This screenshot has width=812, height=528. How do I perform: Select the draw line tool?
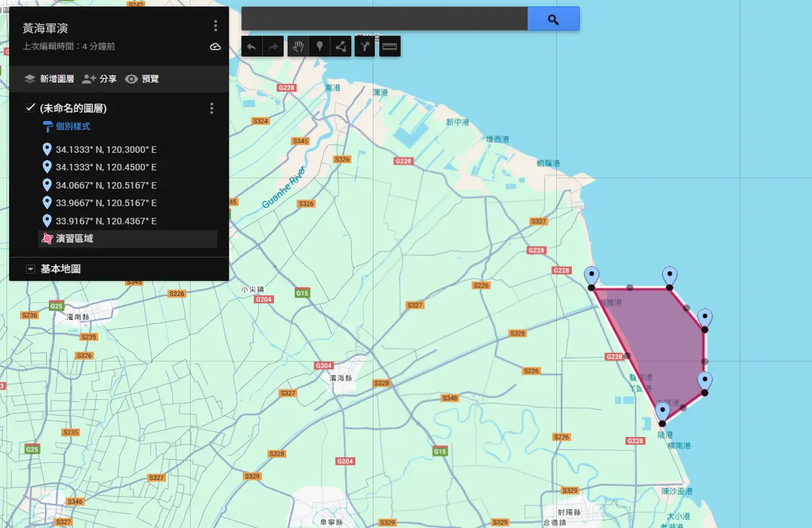341,46
